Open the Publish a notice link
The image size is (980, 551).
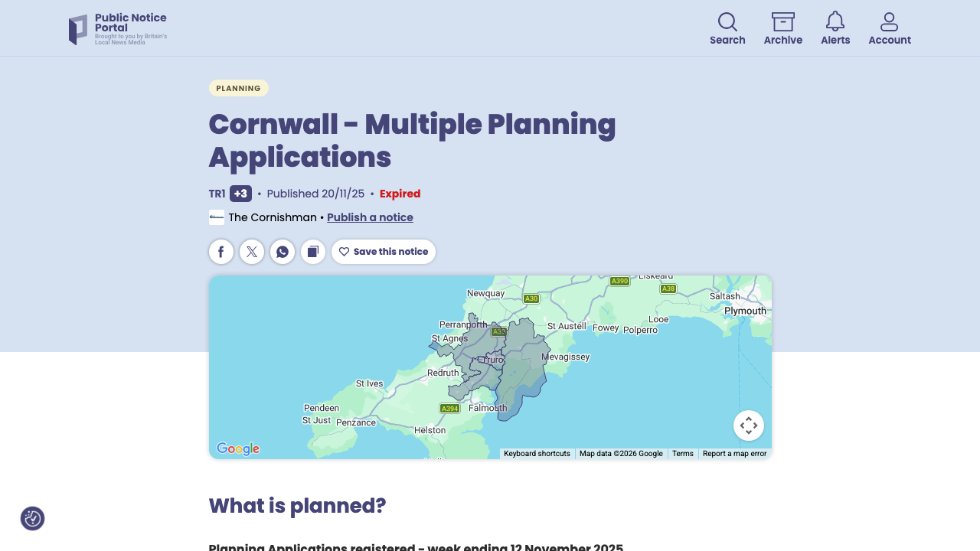tap(370, 217)
